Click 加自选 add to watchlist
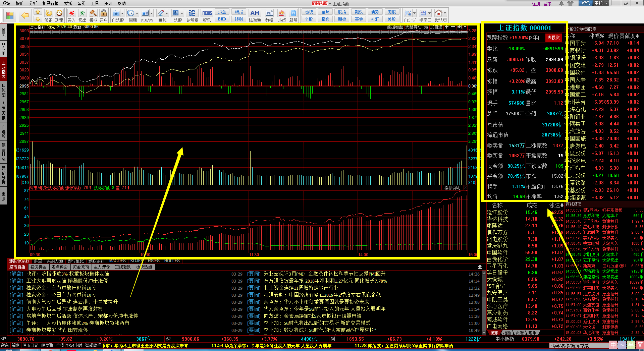The width and height of the screenshot is (644, 351). 436,27
